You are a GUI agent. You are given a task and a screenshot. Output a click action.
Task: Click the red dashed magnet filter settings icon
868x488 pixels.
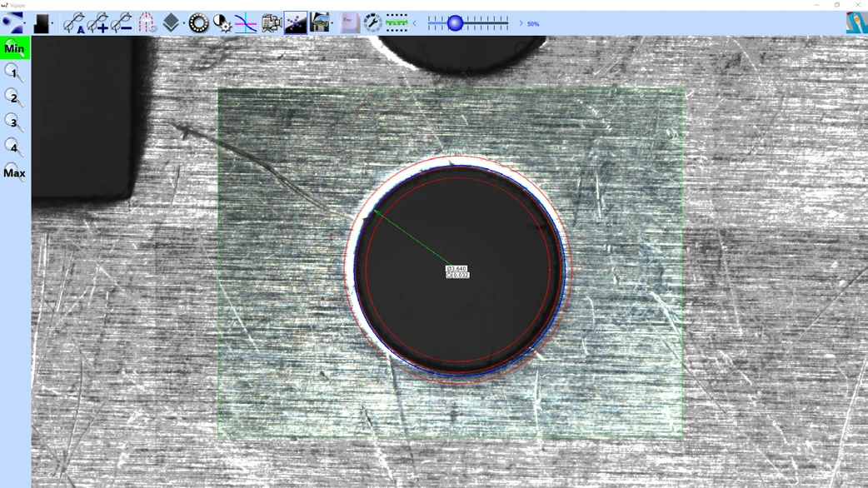click(x=147, y=23)
